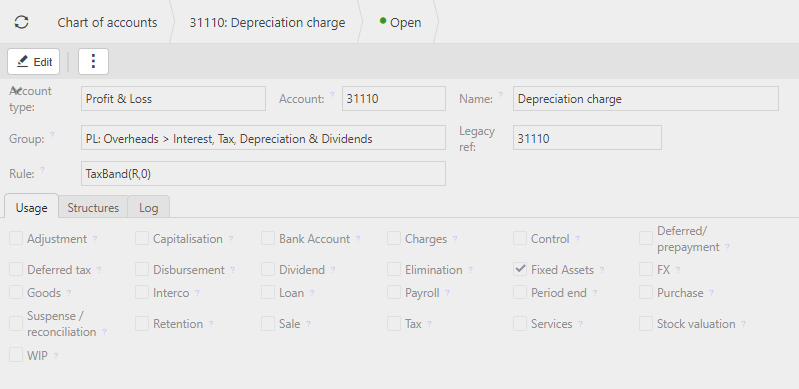Switch to the Log tab
The width and height of the screenshot is (799, 389).
click(x=148, y=207)
